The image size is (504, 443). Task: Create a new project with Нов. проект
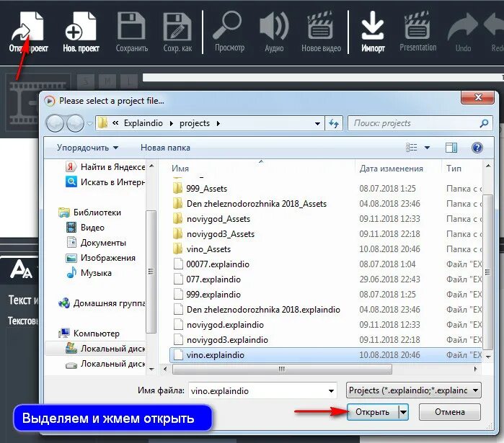[x=80, y=27]
